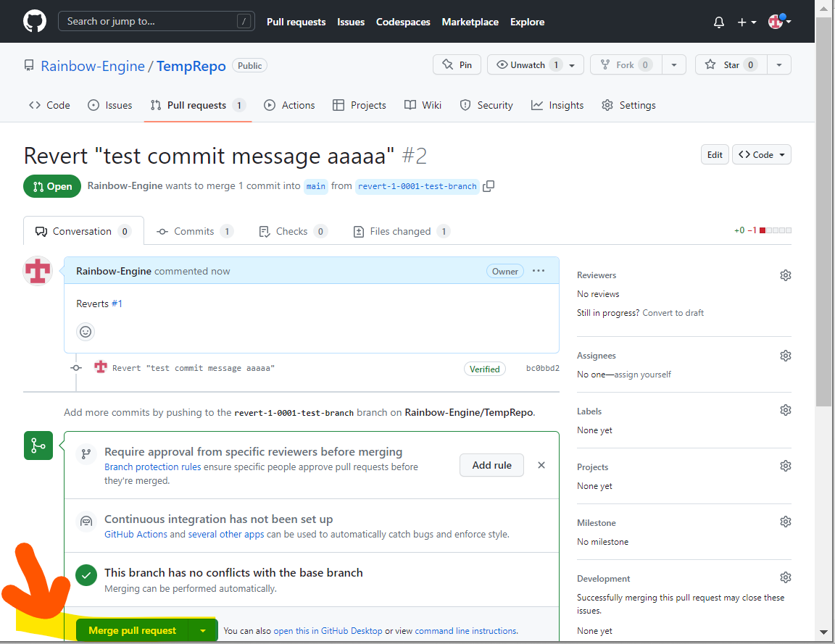Click the diffstat +0 −1 indicator
The height and width of the screenshot is (644, 835).
[762, 230]
